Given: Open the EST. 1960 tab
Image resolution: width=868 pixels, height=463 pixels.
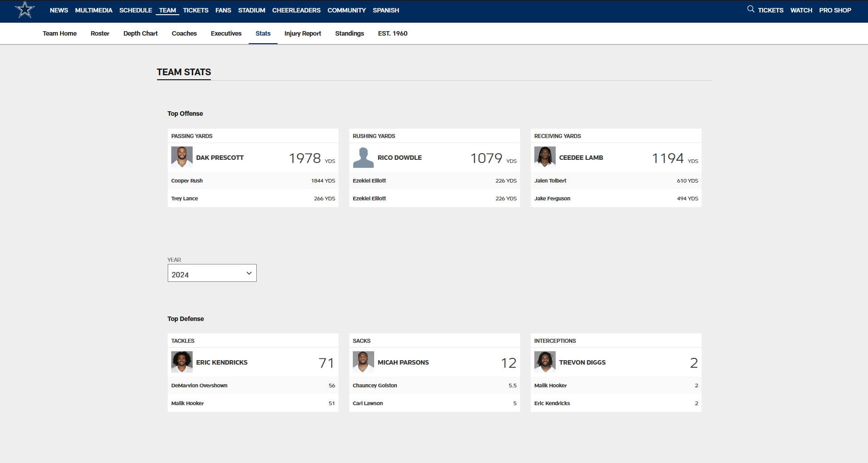Looking at the screenshot, I should click(393, 33).
